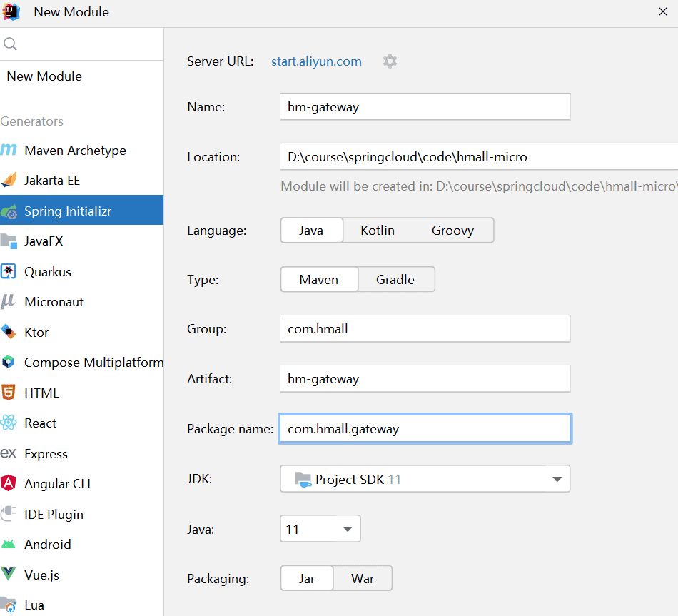The image size is (678, 616).
Task: Choose the Ktor generator icon
Action: pos(9,333)
